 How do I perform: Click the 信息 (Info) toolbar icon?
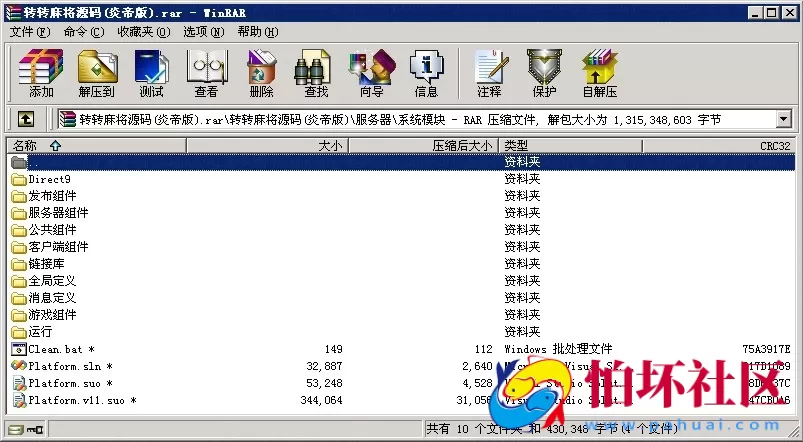point(426,73)
